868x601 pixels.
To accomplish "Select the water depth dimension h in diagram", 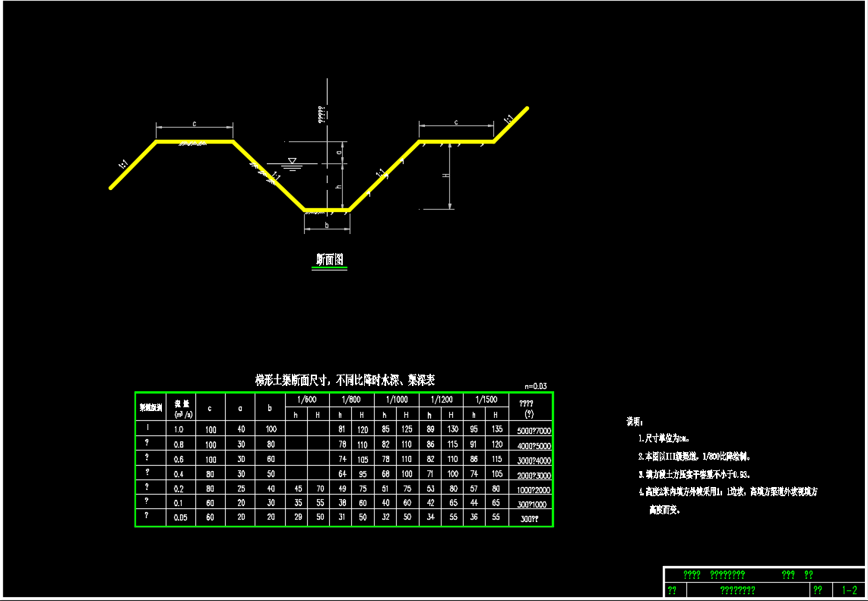I will pyautogui.click(x=339, y=186).
